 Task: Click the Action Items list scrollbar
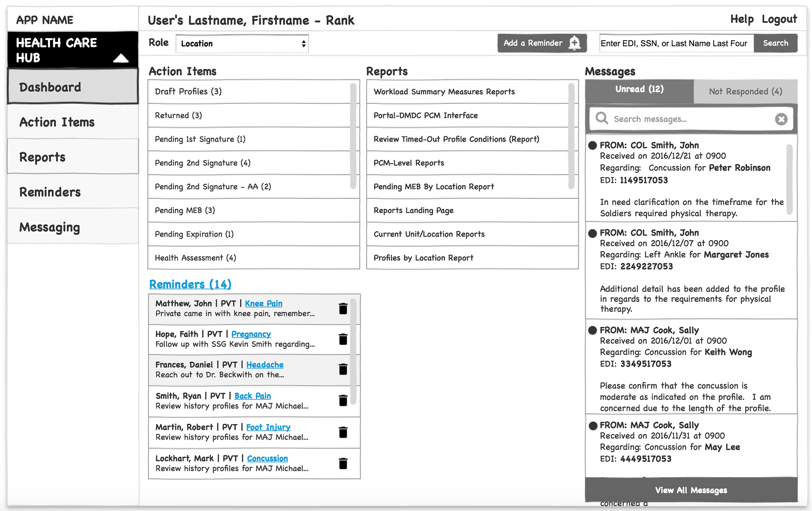(353, 136)
